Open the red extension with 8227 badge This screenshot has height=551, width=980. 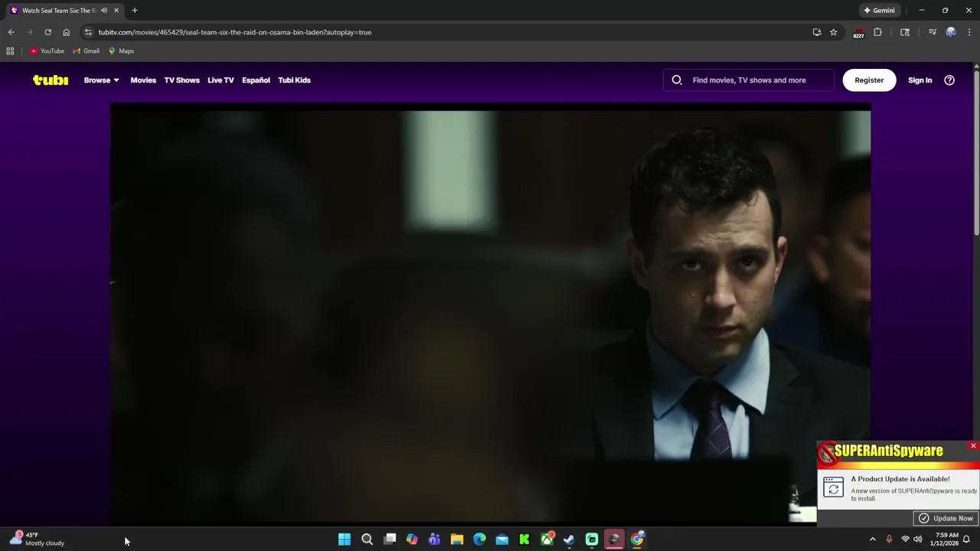point(858,33)
